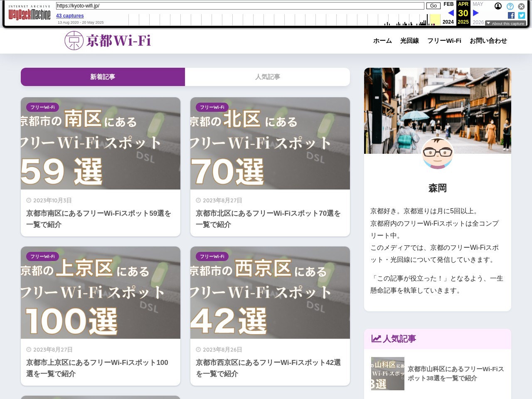Click the Wayback URL input field

coord(240,6)
